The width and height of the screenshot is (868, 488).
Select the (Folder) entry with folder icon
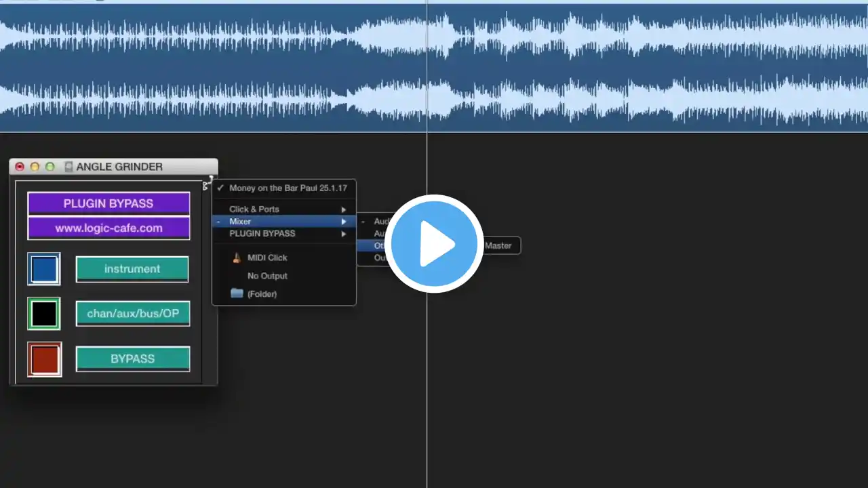[x=284, y=294]
